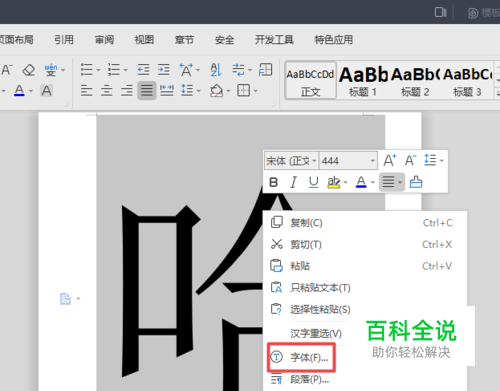Click ribbon font color A icon
Viewport: 500px width, 391px height.
click(19, 91)
